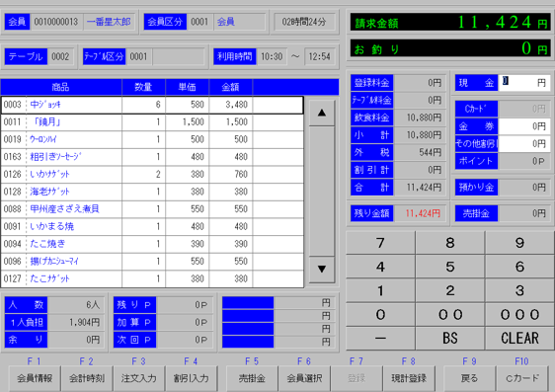Click the 数量 column header

click(x=143, y=87)
